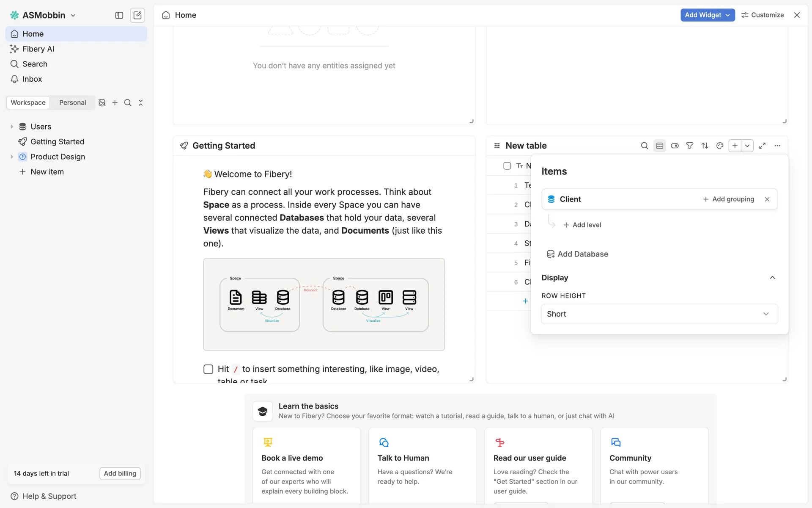This screenshot has width=812, height=508.
Task: Check the Hit slash checklist item
Action: point(208,369)
